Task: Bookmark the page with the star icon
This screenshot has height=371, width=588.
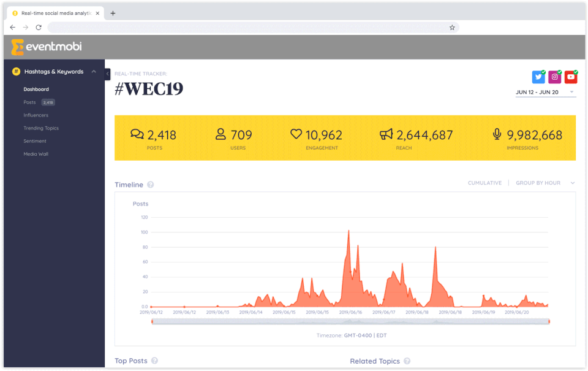Action: coord(452,28)
